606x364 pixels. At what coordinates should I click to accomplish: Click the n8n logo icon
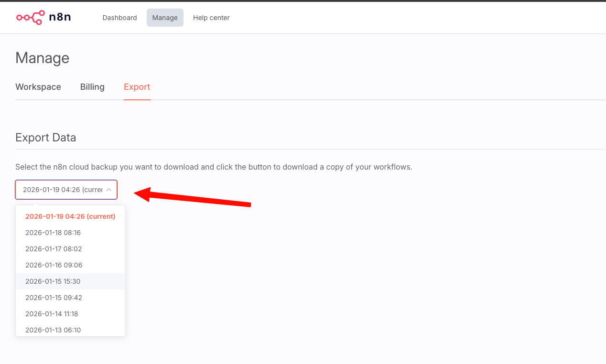pos(30,18)
